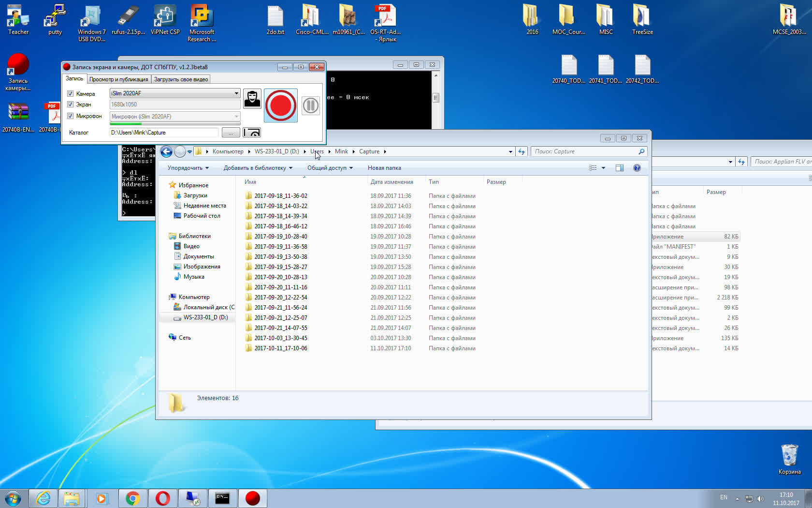Open the address bar history dropdown in Capture window
Image resolution: width=812 pixels, height=508 pixels.
point(510,152)
